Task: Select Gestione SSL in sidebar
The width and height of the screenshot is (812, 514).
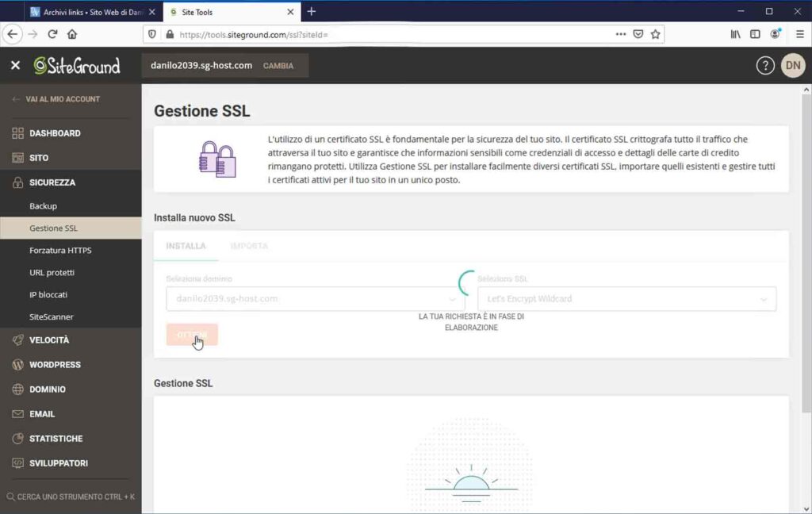Action: tap(71, 228)
